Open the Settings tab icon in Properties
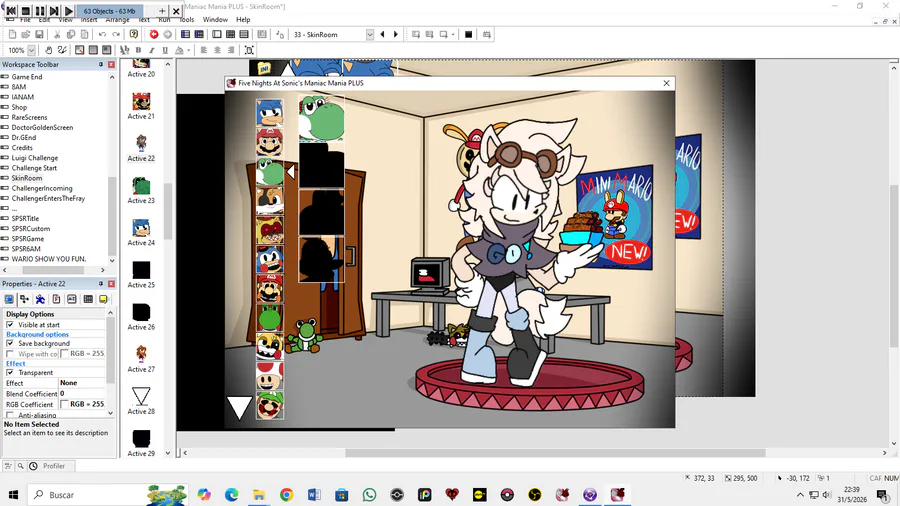The height and width of the screenshot is (506, 900). tap(9, 299)
